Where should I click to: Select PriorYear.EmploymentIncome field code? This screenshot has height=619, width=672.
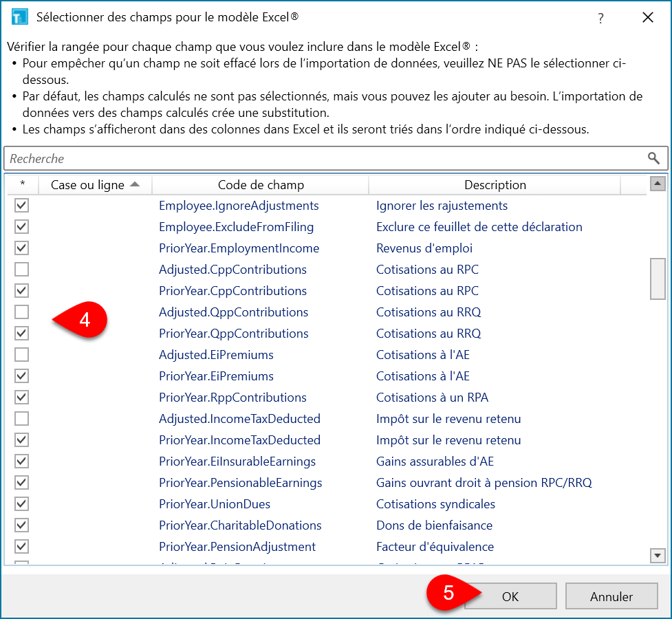(239, 248)
